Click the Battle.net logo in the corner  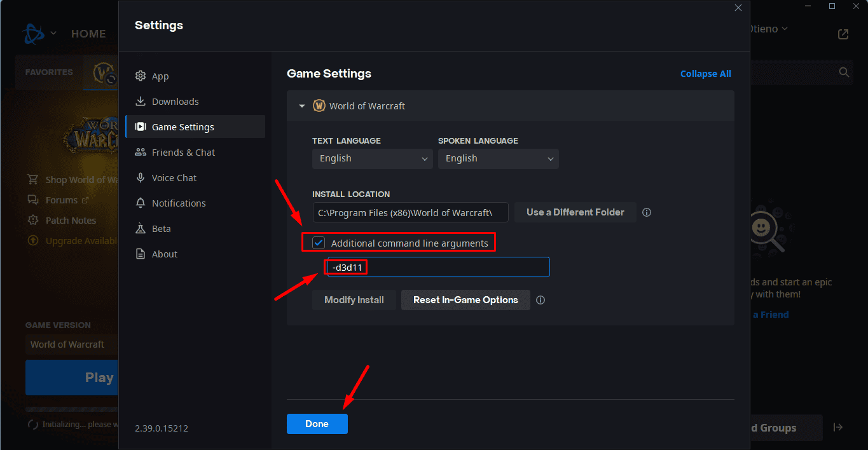click(x=33, y=33)
